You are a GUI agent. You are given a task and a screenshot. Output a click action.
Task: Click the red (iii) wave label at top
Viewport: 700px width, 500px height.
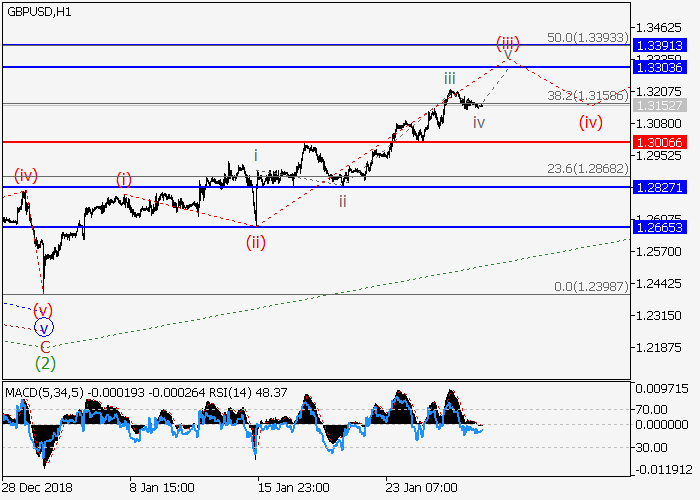[x=508, y=43]
